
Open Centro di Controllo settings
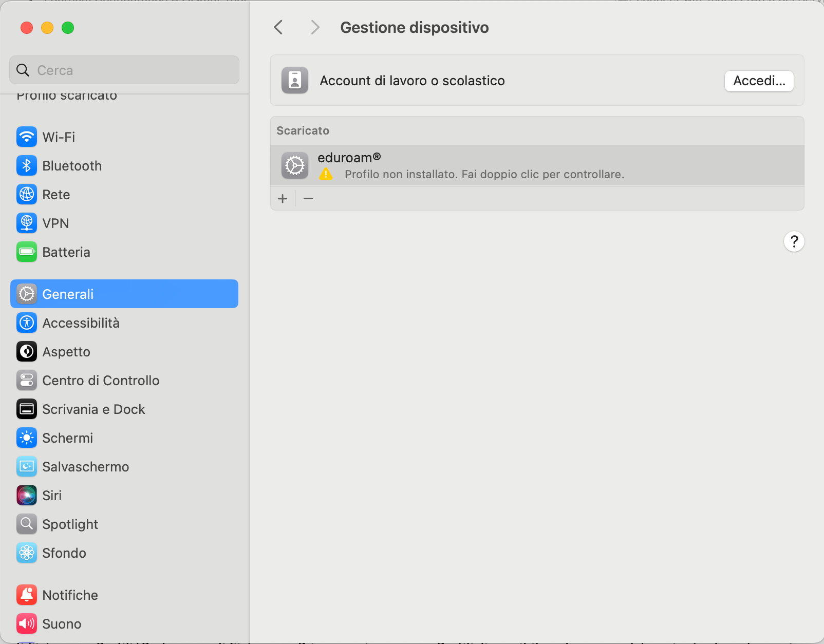point(101,381)
